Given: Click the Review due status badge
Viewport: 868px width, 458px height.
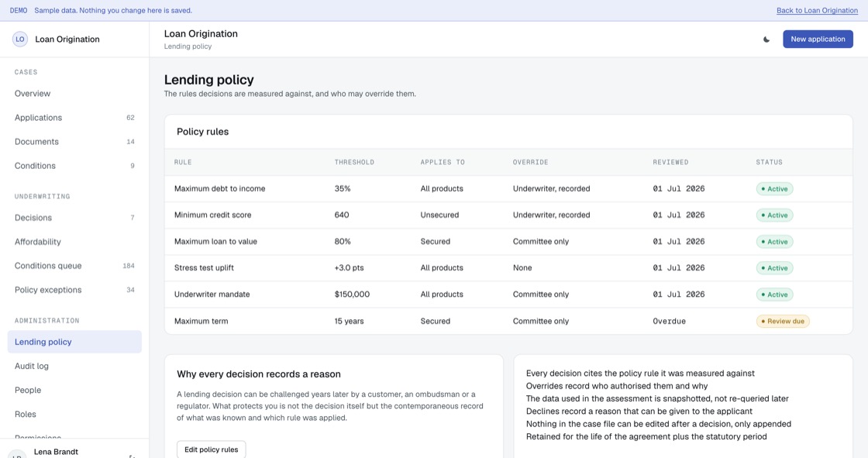Looking at the screenshot, I should (783, 321).
